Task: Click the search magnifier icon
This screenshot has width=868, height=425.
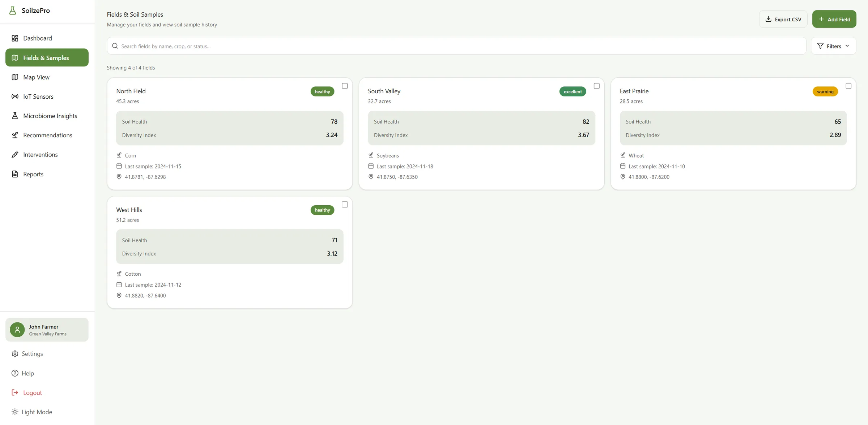Action: pyautogui.click(x=115, y=46)
